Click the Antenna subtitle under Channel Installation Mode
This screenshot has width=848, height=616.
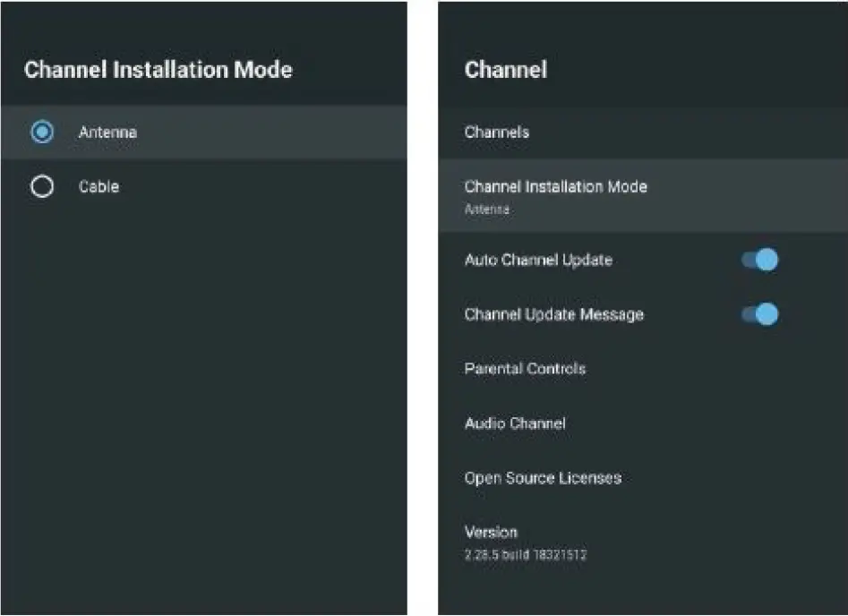487,210
